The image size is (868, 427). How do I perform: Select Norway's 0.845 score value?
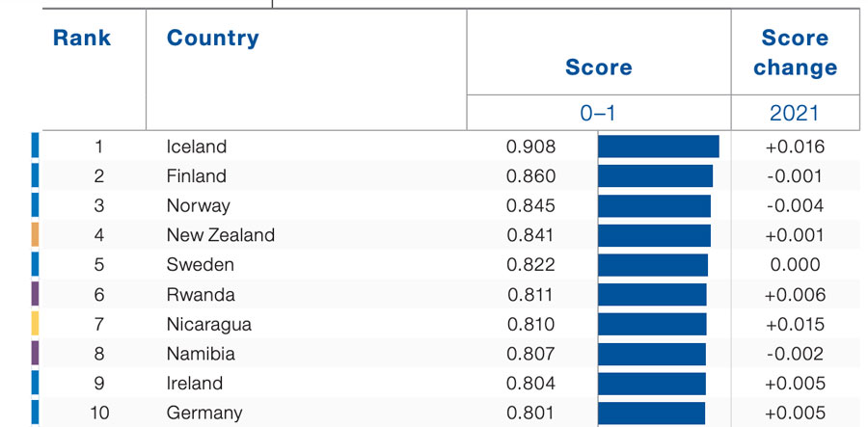(530, 205)
